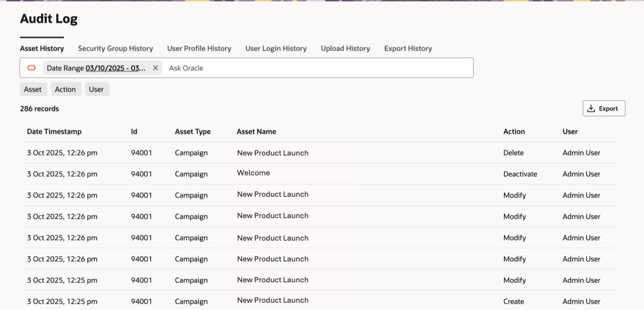Click the Delete action row entry
Viewport: 644px width, 310px height.
pos(514,153)
